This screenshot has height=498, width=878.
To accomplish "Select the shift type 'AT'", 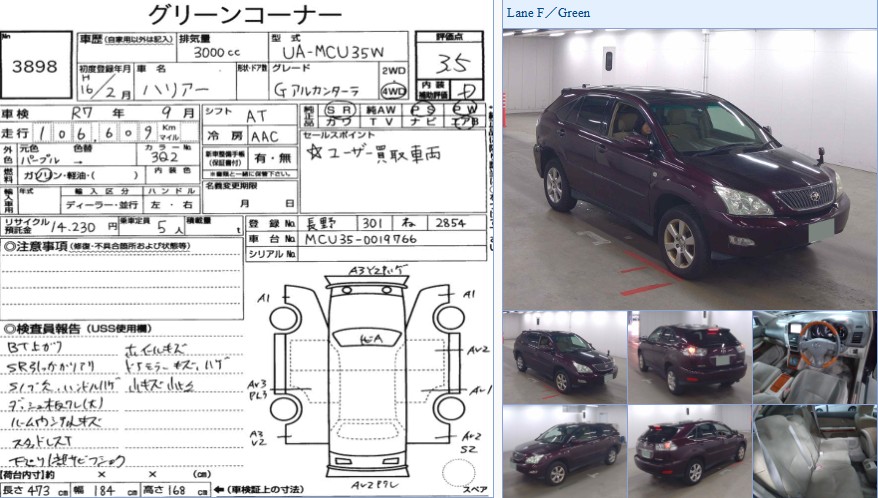I will (x=256, y=116).
